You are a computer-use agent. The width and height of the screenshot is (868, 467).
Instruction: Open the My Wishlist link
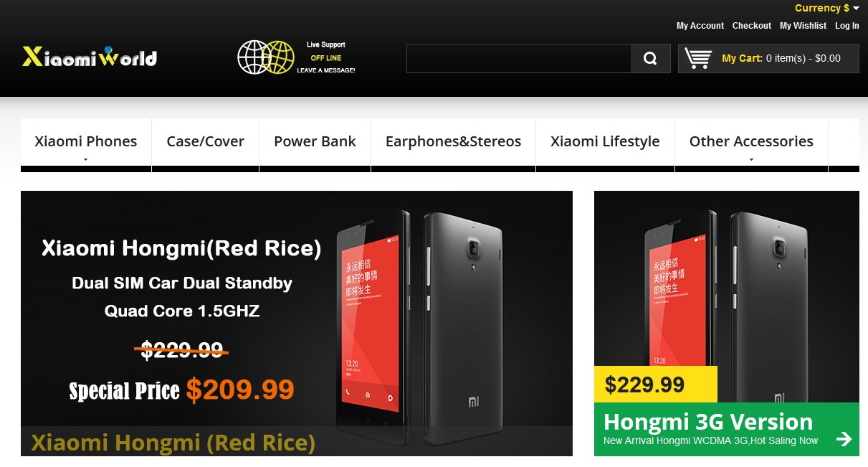(x=803, y=26)
